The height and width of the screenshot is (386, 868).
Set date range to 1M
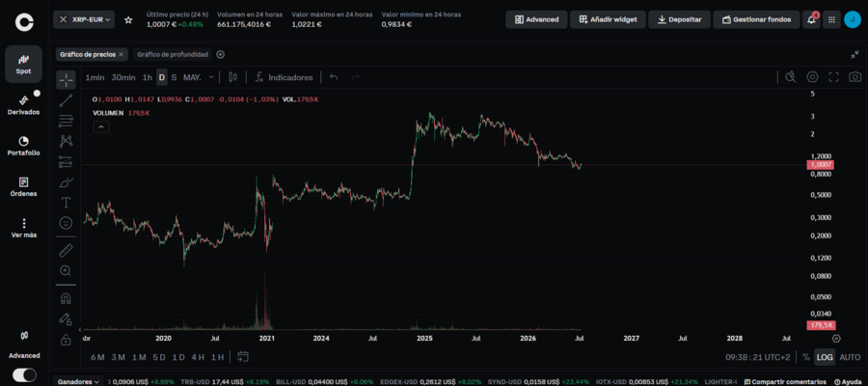coord(138,357)
